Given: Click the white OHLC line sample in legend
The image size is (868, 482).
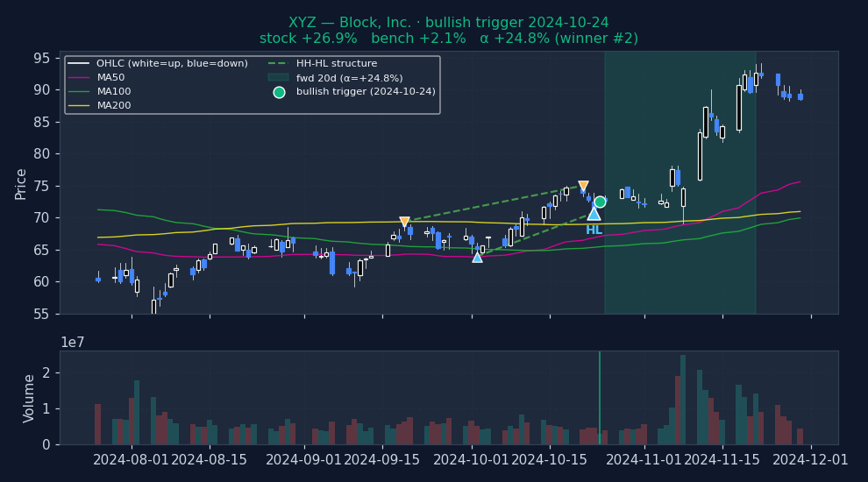Looking at the screenshot, I should (79, 64).
